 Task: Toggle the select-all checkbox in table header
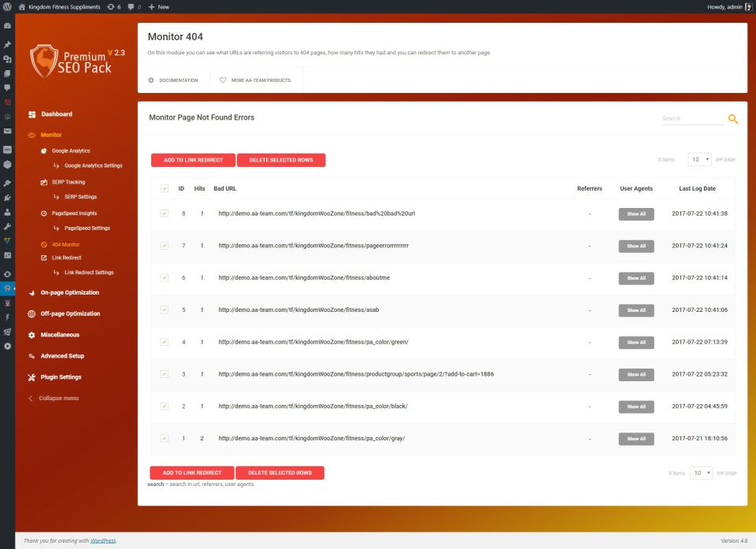click(x=165, y=188)
